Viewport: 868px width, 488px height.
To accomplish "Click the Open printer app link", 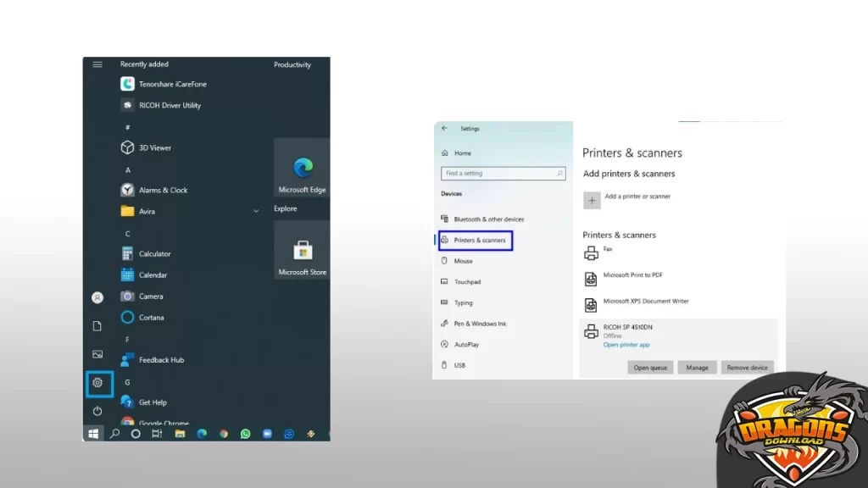I will (x=626, y=345).
